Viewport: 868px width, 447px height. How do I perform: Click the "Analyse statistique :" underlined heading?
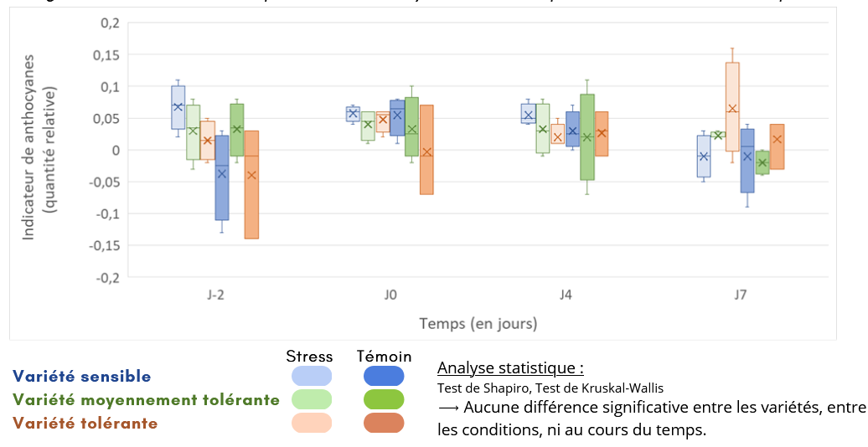click(510, 368)
